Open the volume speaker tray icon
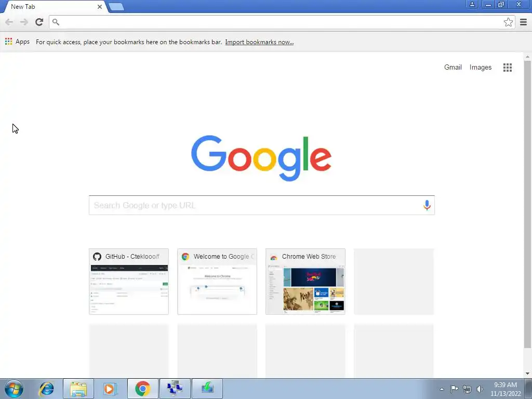This screenshot has width=532, height=399. 480,389
